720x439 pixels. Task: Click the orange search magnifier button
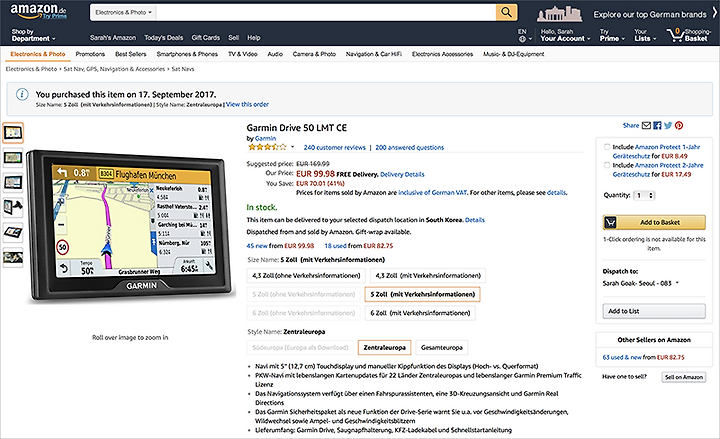(x=506, y=12)
